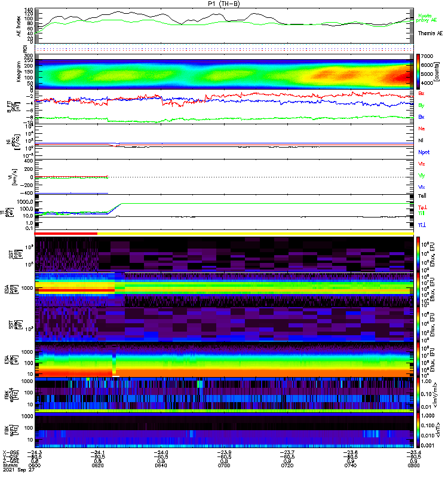Select the red "Bz" legend label
The image size is (448, 478).
pyautogui.click(x=421, y=94)
